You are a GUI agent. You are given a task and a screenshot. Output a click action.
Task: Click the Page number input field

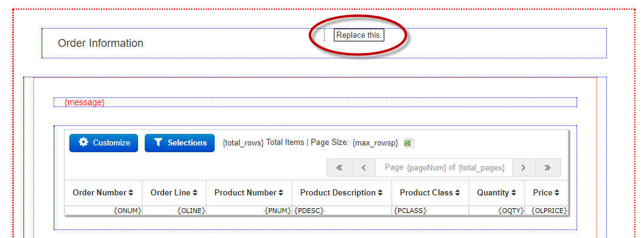tap(444, 168)
